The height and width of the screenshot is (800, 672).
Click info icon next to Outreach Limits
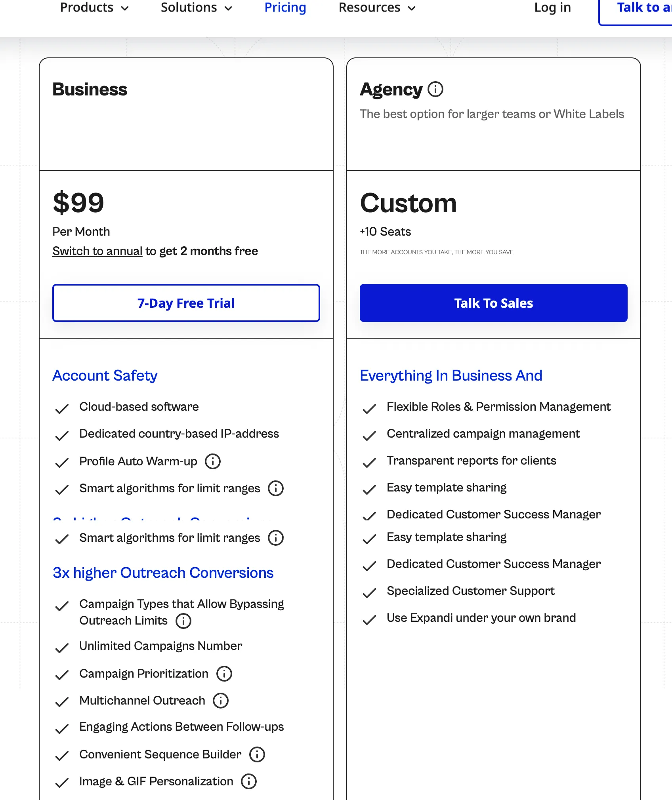(183, 621)
